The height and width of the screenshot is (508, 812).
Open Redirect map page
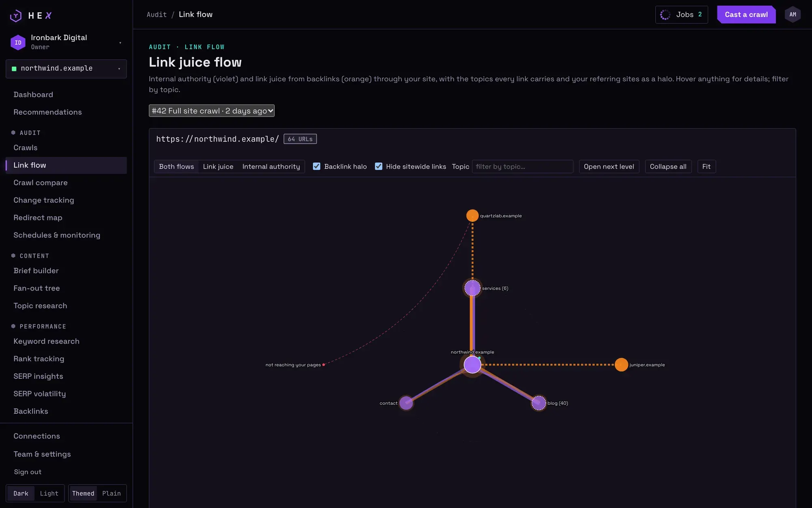(x=66, y=217)
